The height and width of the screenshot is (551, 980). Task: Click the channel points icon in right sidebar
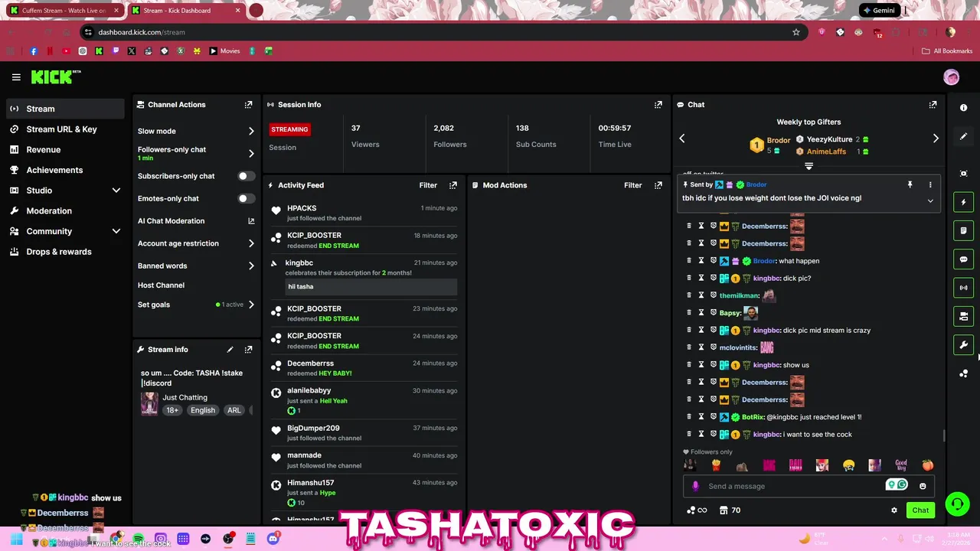point(964,373)
